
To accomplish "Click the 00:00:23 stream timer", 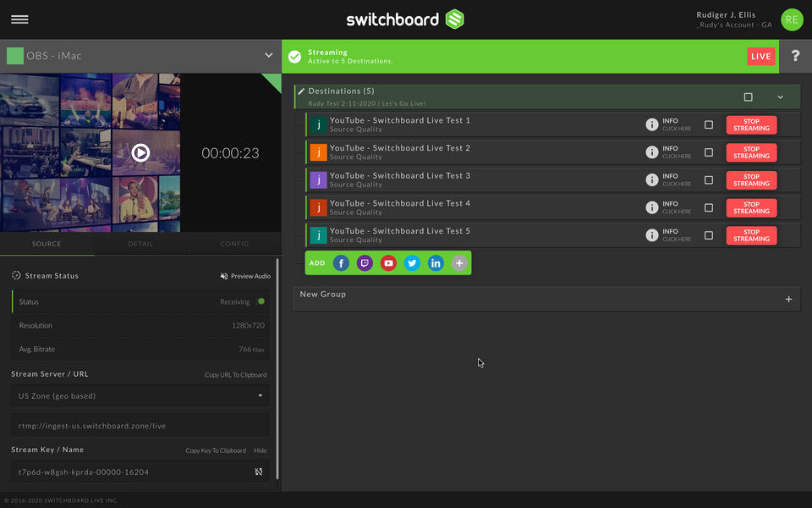I will [230, 153].
